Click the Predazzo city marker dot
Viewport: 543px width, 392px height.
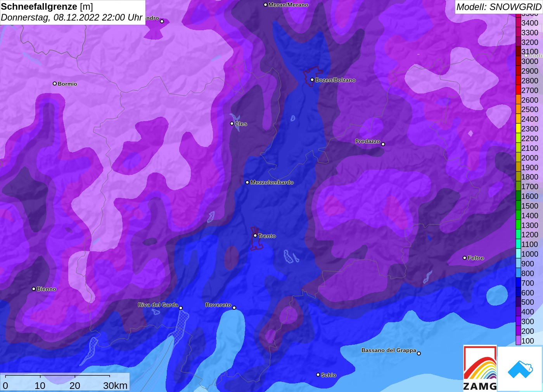[x=383, y=144]
